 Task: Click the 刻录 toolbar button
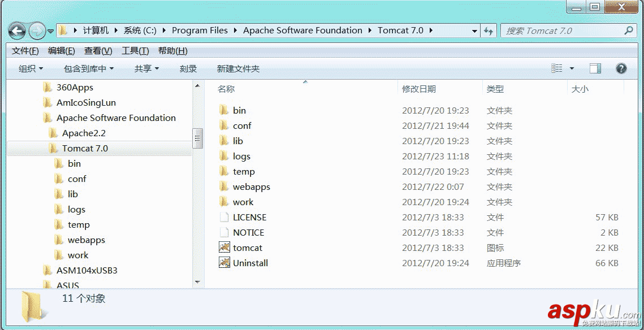coord(188,68)
